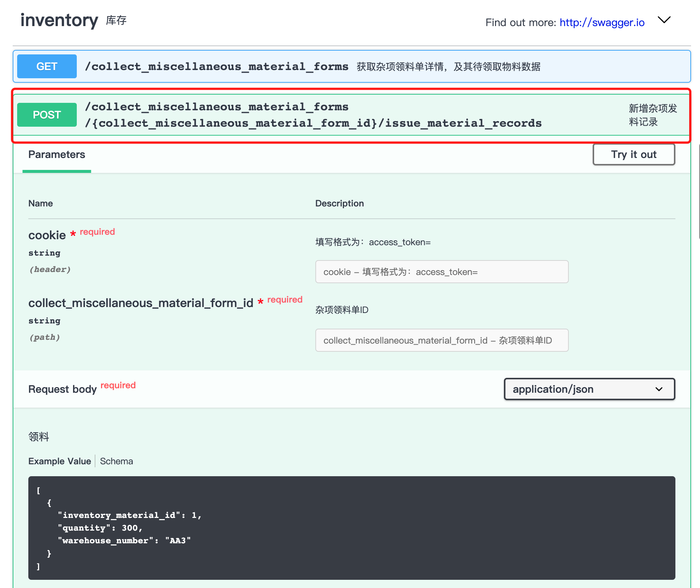Image resolution: width=700 pixels, height=588 pixels.
Task: Click the collect_miscellaneous_material_form_id input field
Action: pos(441,341)
